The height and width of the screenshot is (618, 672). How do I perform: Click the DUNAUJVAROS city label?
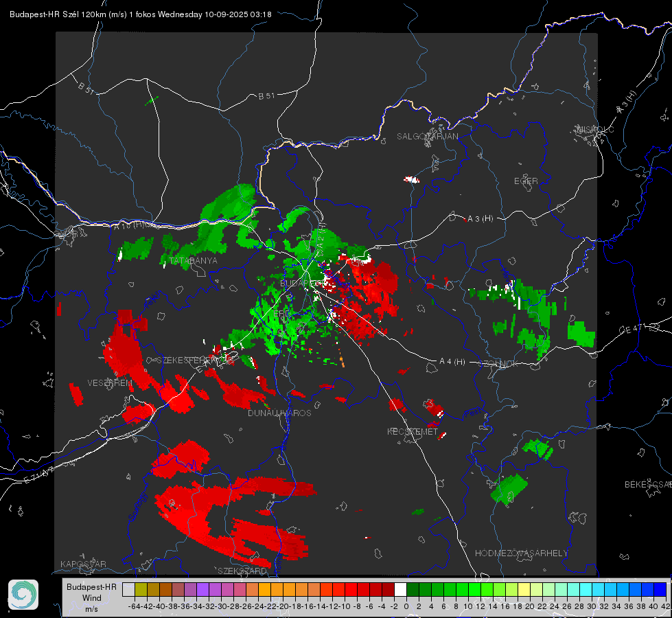(279, 413)
